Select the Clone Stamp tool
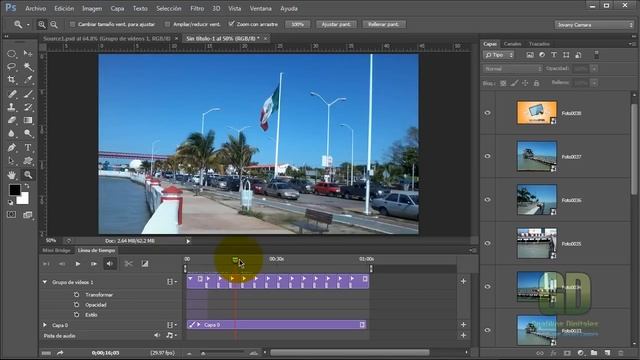 point(11,107)
